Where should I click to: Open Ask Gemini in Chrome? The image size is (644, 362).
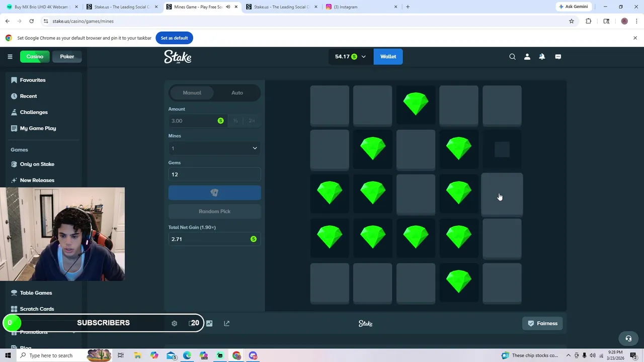[x=573, y=7]
